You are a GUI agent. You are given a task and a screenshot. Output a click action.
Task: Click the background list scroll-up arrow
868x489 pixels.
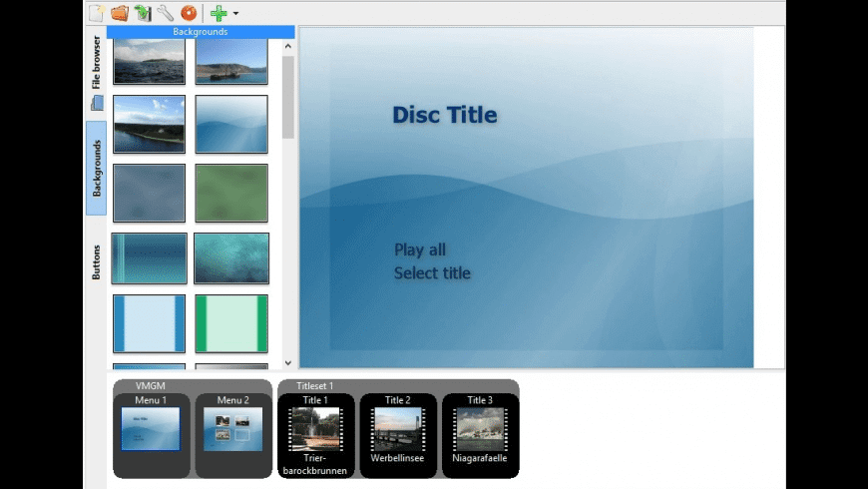pyautogui.click(x=288, y=46)
